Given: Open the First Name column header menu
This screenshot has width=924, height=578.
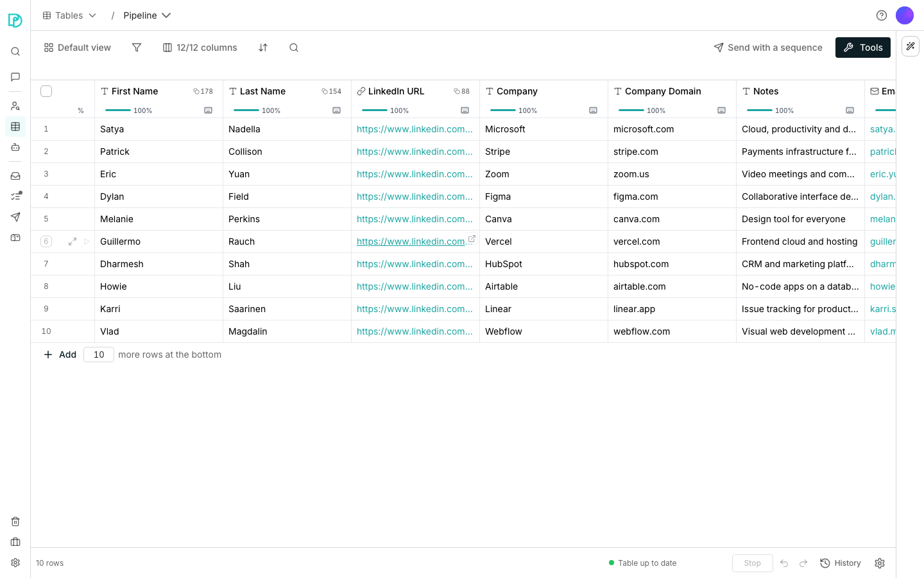Looking at the screenshot, I should 158,91.
